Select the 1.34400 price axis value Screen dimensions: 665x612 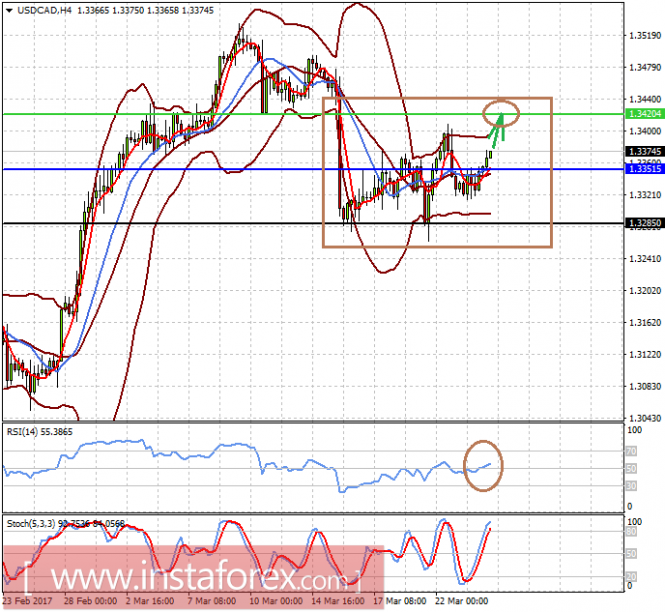point(645,99)
